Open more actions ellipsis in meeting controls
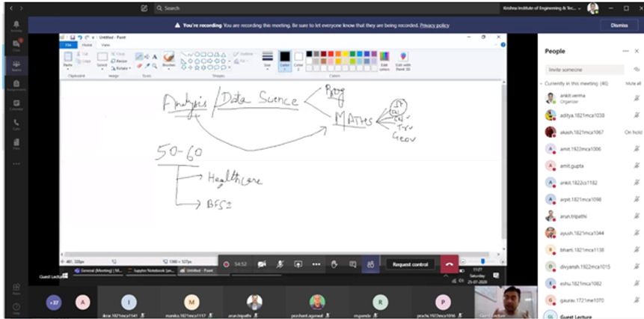This screenshot has width=644, height=319. coord(316,264)
